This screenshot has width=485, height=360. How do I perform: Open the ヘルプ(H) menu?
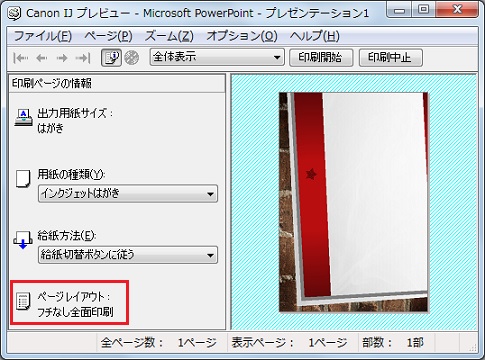(314, 36)
